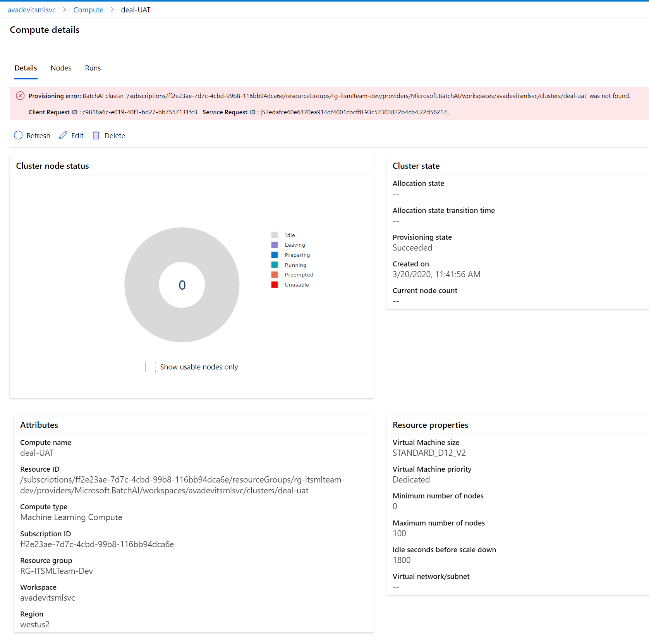Click the teal Running legend marker
649x644 pixels.
pyautogui.click(x=275, y=265)
